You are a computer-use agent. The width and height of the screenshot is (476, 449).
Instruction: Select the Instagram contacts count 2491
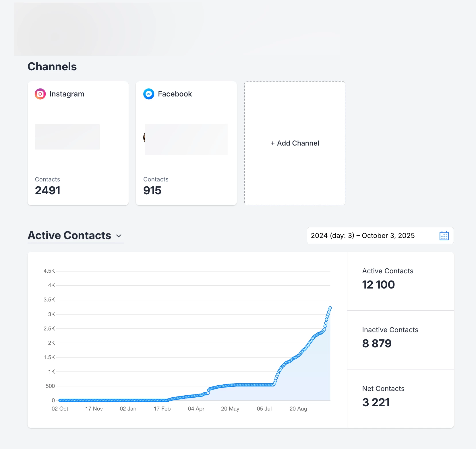click(x=48, y=191)
